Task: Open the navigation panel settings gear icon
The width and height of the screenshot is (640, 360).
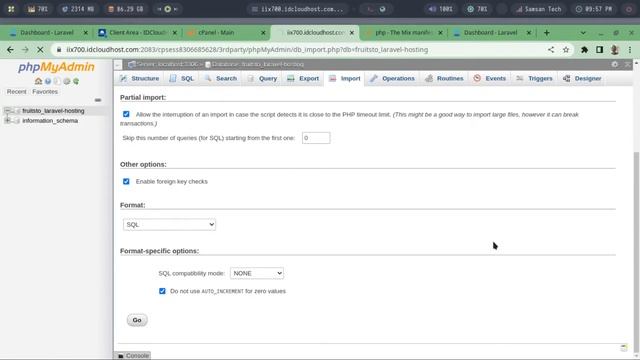Action: 67,81
